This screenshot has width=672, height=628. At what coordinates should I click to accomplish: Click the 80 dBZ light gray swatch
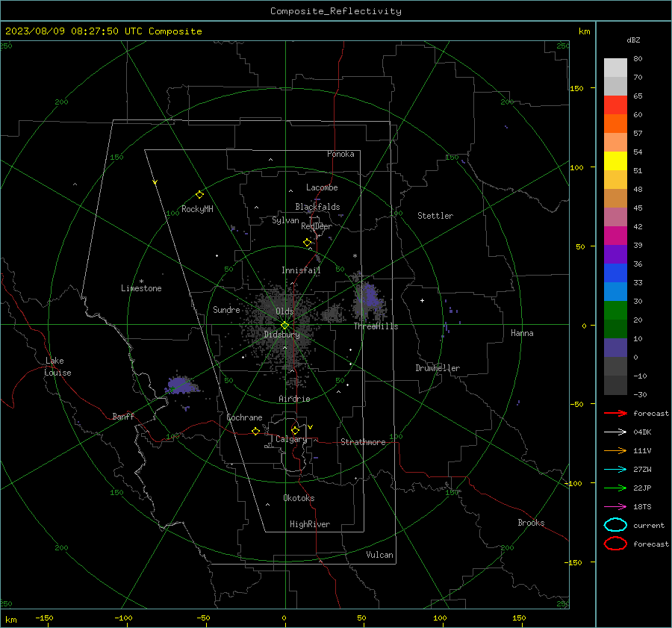tap(615, 67)
